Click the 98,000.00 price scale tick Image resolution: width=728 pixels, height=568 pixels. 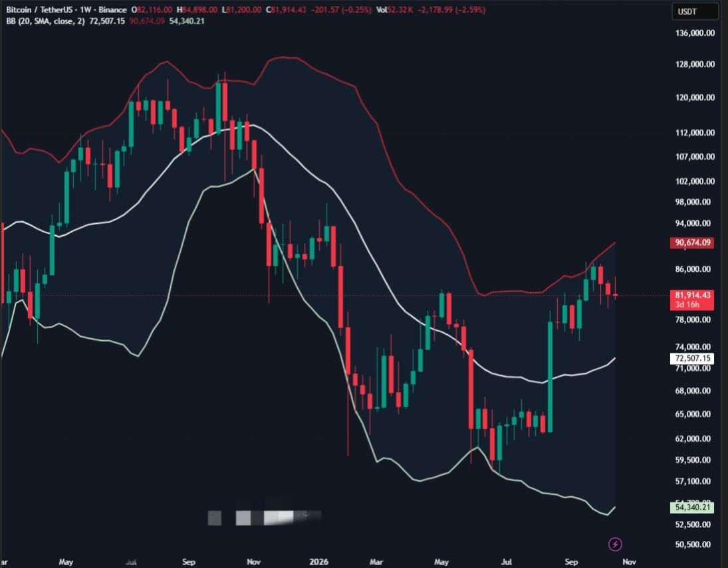pyautogui.click(x=693, y=202)
